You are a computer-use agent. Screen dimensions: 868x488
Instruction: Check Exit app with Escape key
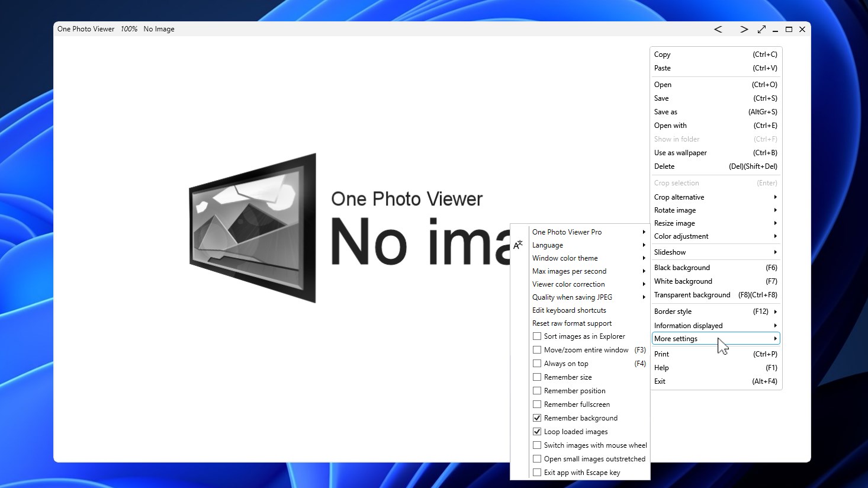pos(537,472)
